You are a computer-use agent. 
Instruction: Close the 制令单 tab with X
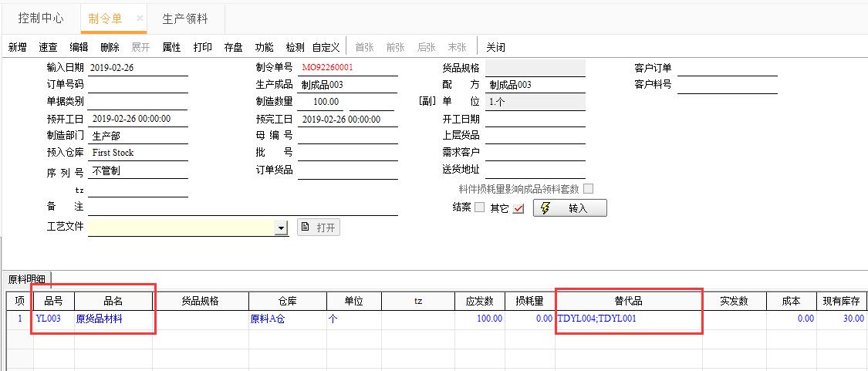140,18
